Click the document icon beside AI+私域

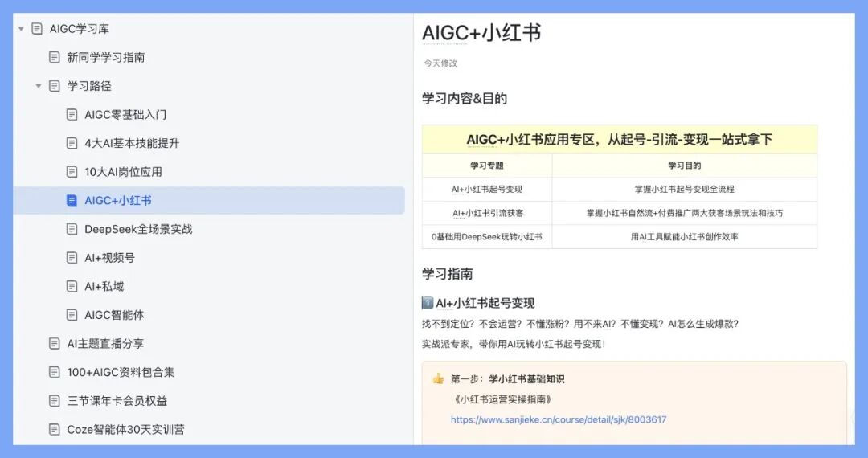pos(72,286)
